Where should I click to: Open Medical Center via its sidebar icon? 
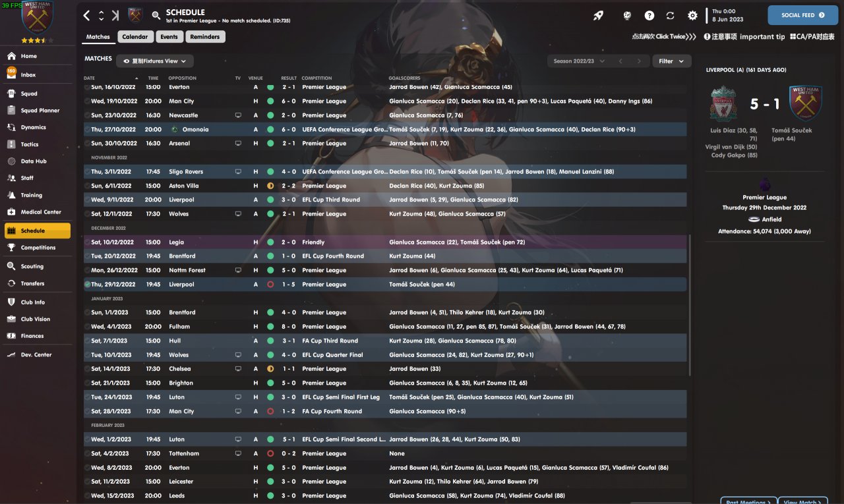click(11, 212)
